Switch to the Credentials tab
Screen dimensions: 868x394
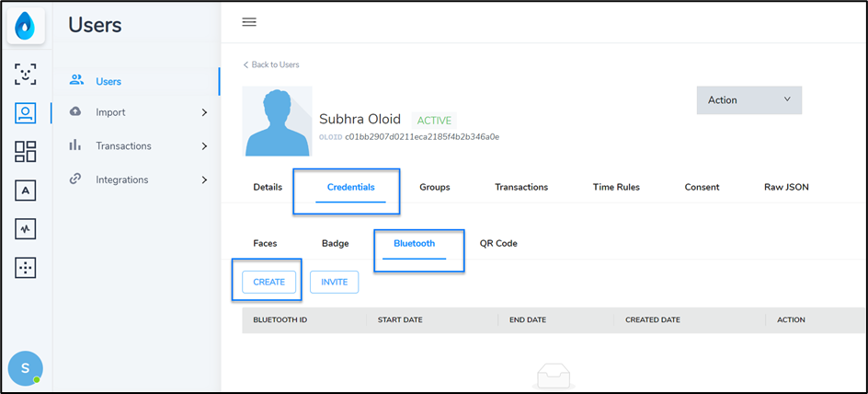click(351, 187)
